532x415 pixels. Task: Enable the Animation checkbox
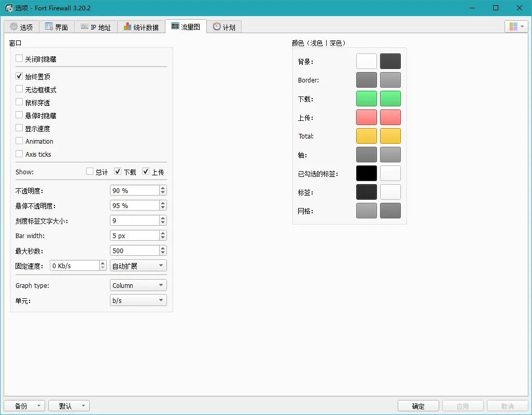click(x=19, y=141)
